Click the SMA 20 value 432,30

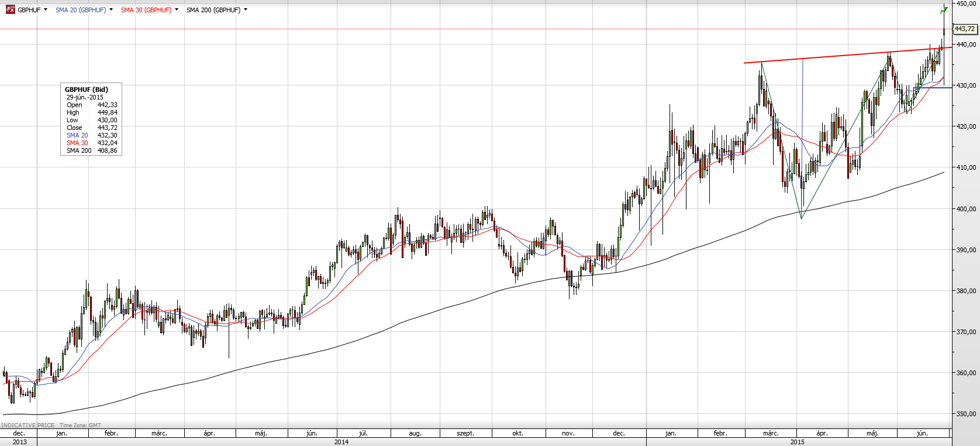point(108,135)
